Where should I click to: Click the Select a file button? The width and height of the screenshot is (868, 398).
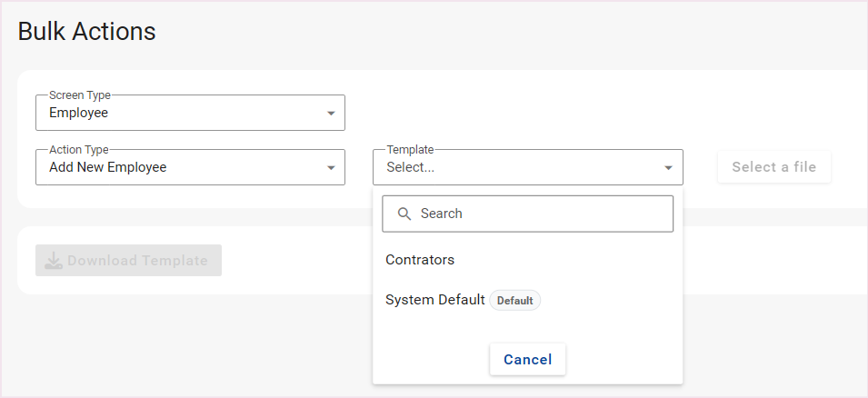point(773,167)
